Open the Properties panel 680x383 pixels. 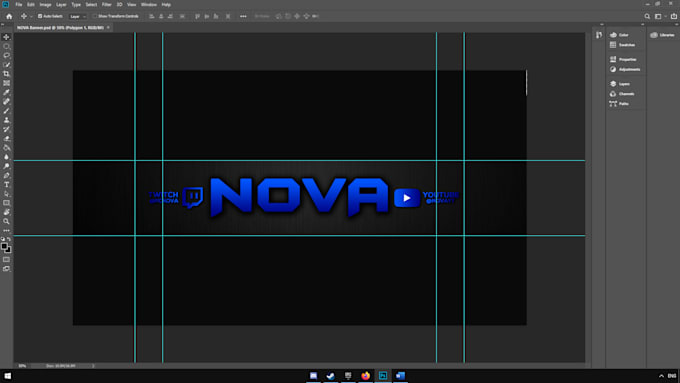click(623, 59)
